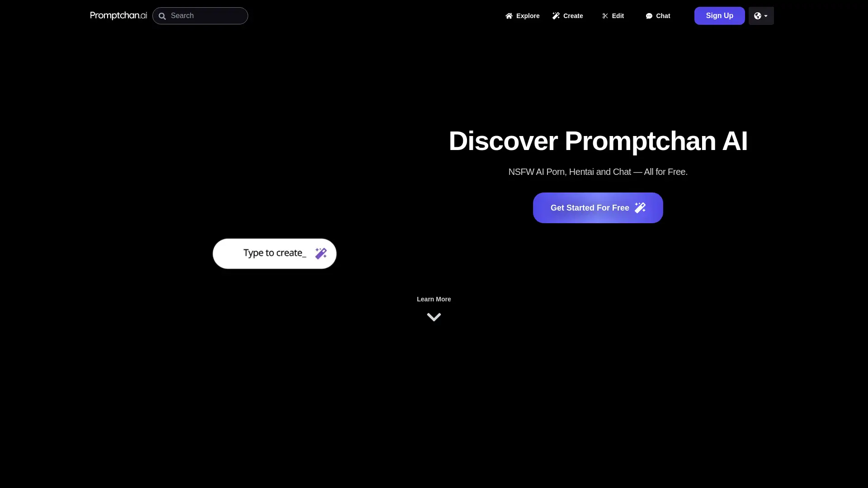Image resolution: width=868 pixels, height=488 pixels.
Task: Click the Promptchan AI home logo
Action: pyautogui.click(x=118, y=15)
